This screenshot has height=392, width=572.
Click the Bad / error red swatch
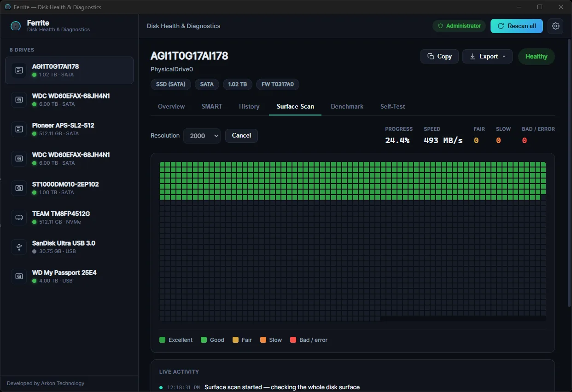pyautogui.click(x=293, y=340)
